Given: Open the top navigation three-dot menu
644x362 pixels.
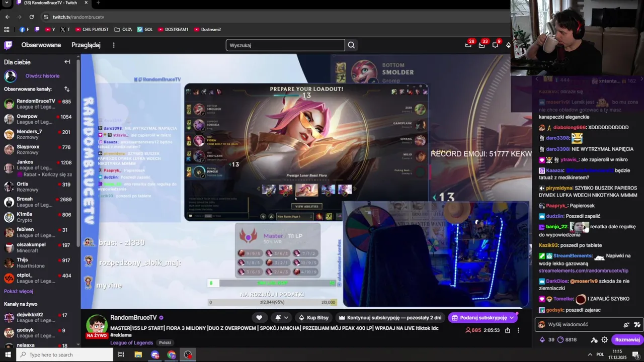Looking at the screenshot, I should coord(114,45).
